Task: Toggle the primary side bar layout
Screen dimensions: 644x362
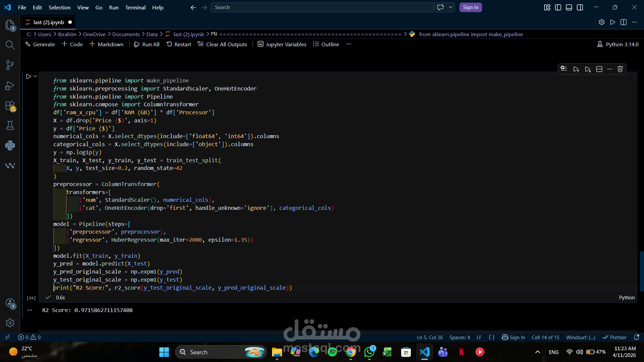Action: (x=558, y=7)
